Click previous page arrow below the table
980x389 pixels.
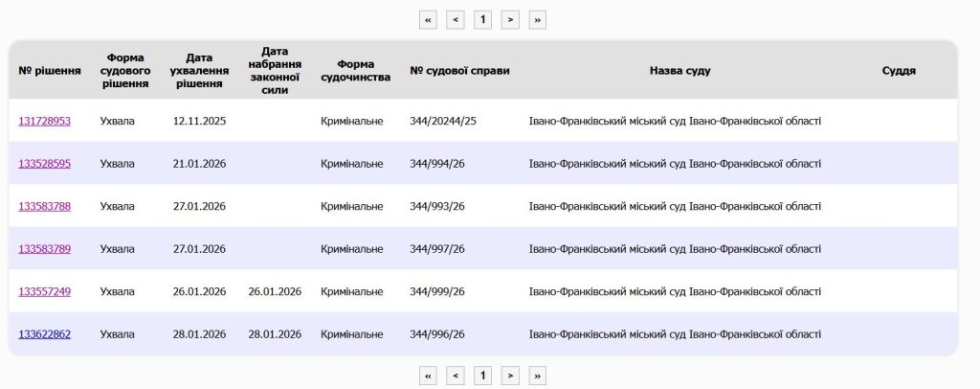pos(456,376)
